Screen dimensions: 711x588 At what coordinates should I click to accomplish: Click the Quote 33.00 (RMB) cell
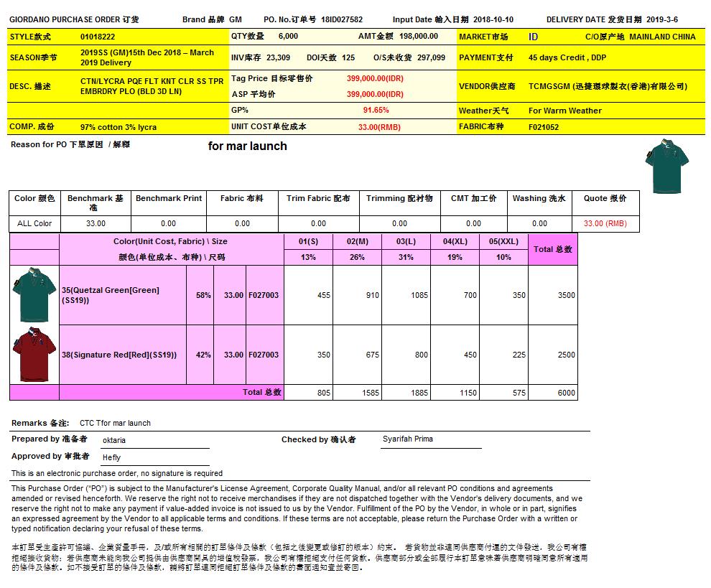click(x=605, y=223)
